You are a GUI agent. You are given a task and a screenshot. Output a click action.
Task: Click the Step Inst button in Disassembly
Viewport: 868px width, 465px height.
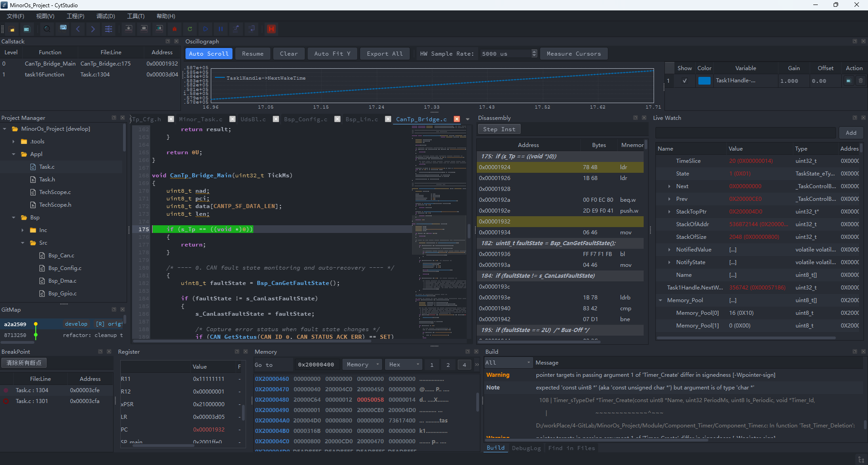[x=499, y=129]
